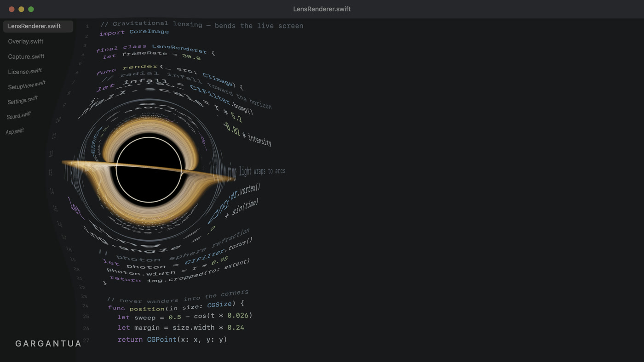Click line number 25 in the gutter
The height and width of the screenshot is (362, 644).
[x=86, y=317]
